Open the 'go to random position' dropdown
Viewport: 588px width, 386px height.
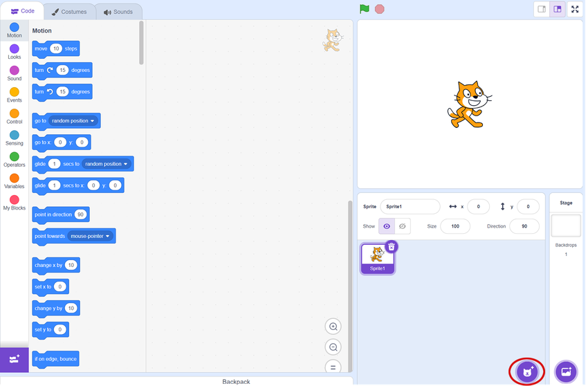coord(74,121)
